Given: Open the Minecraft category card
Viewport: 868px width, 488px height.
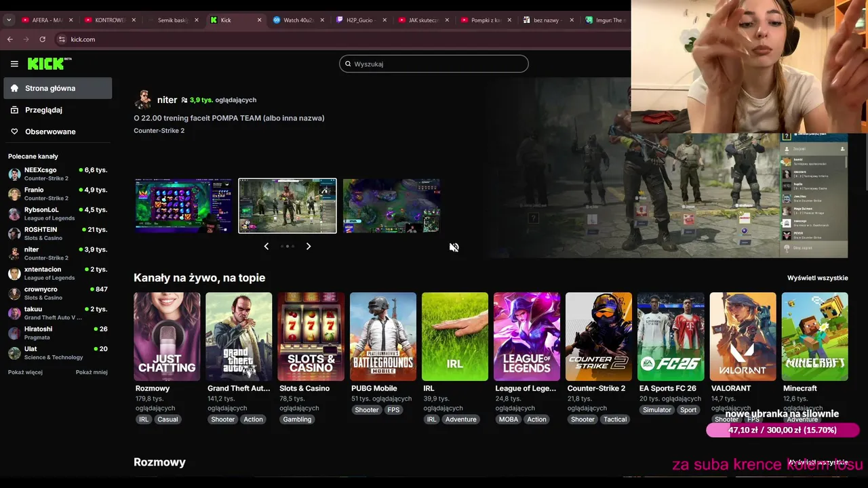Looking at the screenshot, I should [x=814, y=336].
